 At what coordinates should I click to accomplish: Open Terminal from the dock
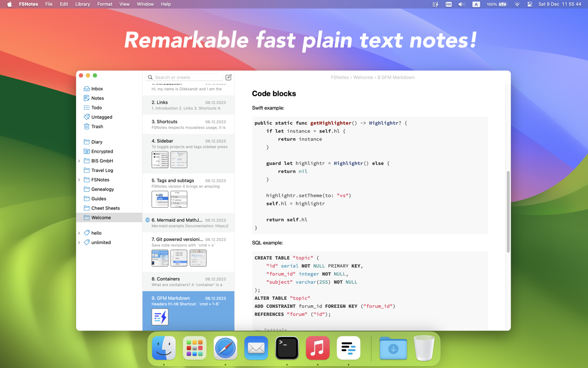point(287,348)
